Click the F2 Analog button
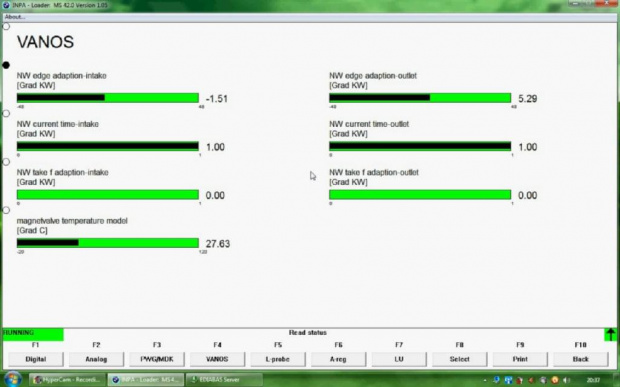Viewport: 620px width, 387px height. (x=96, y=359)
